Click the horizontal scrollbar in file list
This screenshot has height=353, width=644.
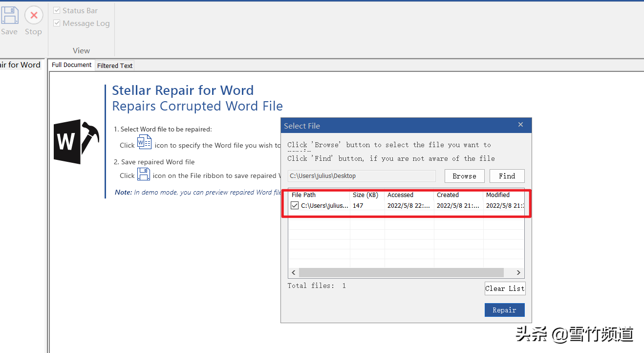pyautogui.click(x=401, y=272)
